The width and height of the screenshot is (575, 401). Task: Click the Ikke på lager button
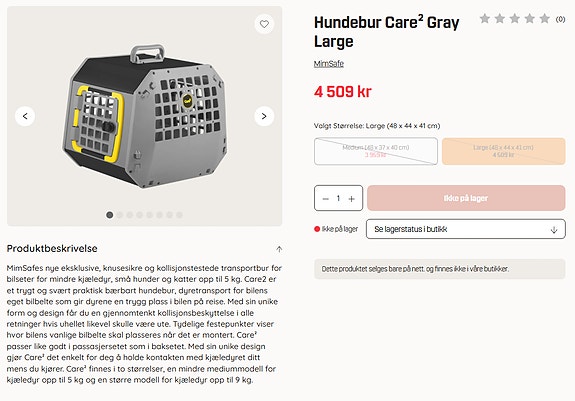pos(466,198)
